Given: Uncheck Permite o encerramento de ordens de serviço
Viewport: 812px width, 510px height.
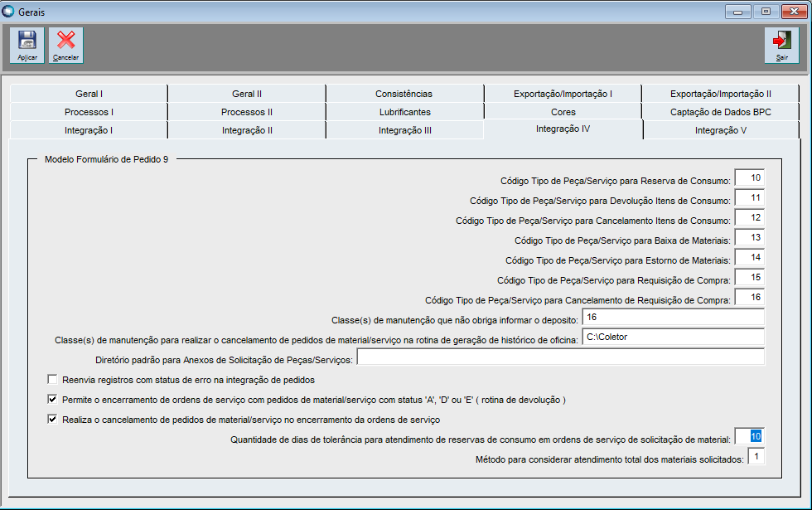Looking at the screenshot, I should pyautogui.click(x=52, y=399).
